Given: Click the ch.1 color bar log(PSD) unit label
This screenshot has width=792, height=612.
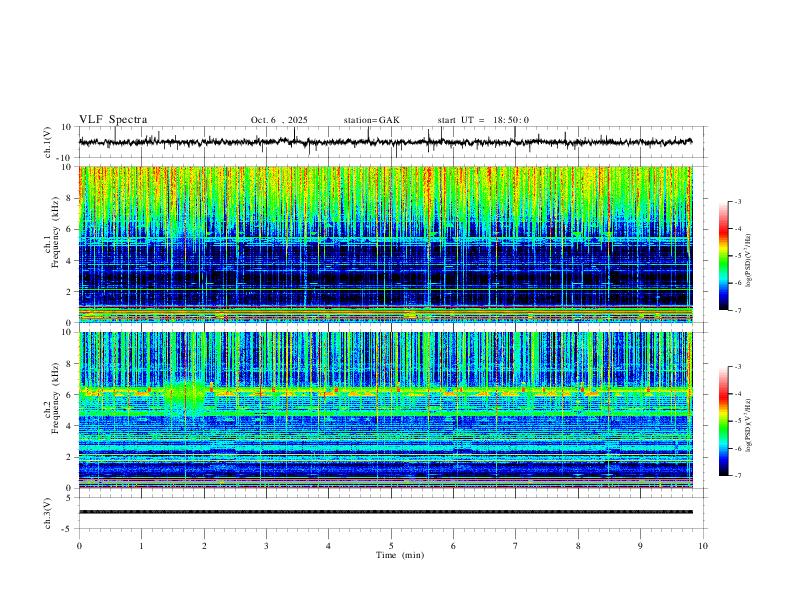Looking at the screenshot, I should (749, 261).
